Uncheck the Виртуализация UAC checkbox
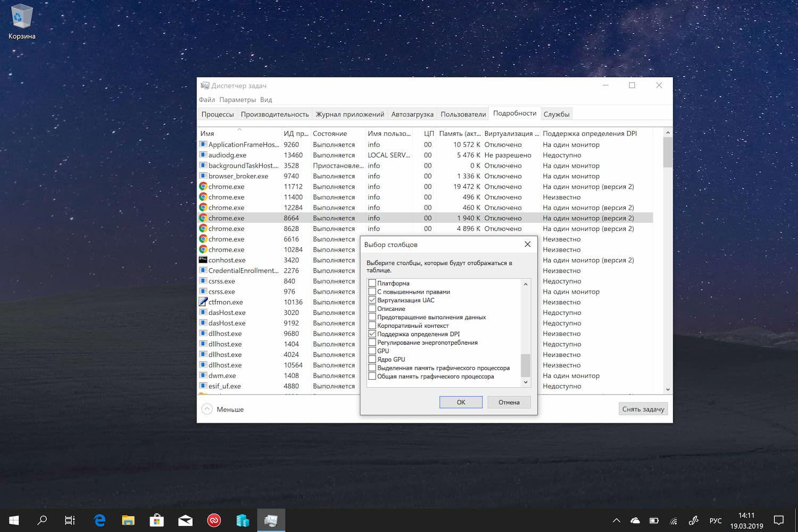 tap(372, 300)
